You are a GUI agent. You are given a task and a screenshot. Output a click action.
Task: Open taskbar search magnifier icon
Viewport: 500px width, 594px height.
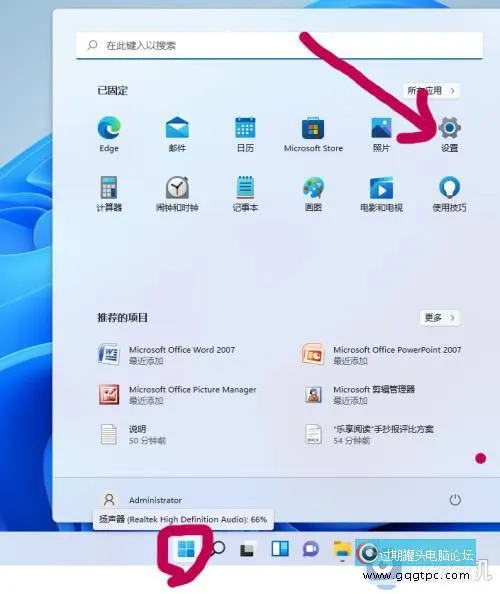[218, 548]
